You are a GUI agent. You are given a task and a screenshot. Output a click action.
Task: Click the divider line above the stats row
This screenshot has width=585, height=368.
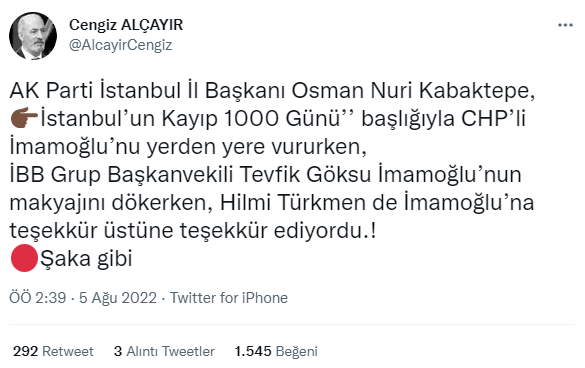(x=292, y=324)
